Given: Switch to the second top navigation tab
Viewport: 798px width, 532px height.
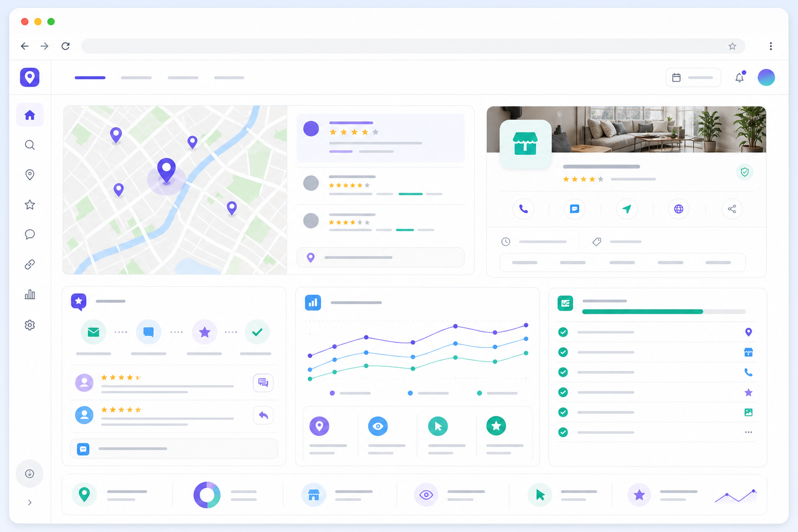Looking at the screenshot, I should (136, 77).
